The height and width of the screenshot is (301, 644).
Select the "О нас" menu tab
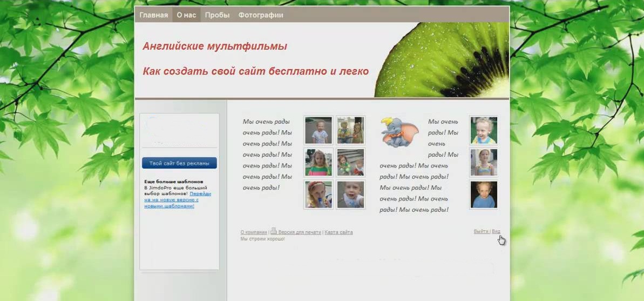click(x=186, y=15)
